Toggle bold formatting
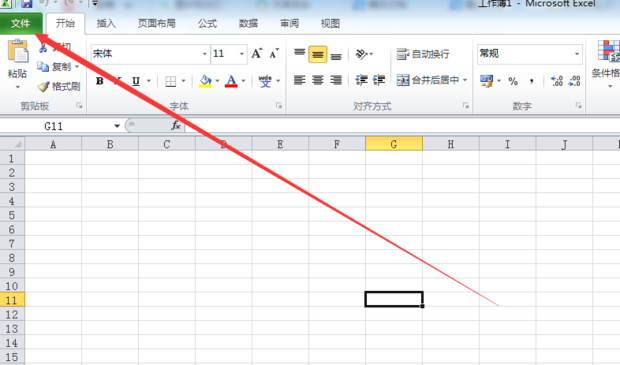The image size is (620, 365). [100, 81]
